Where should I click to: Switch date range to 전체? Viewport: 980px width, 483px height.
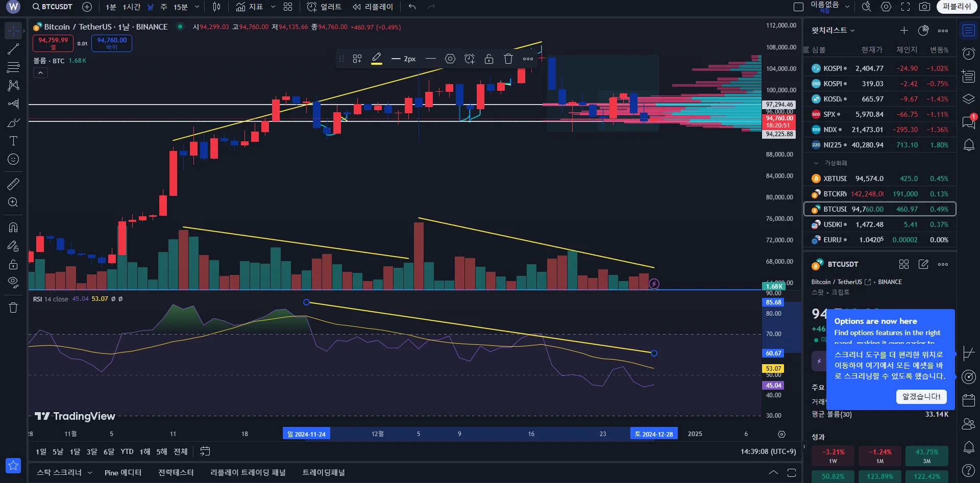(x=181, y=451)
